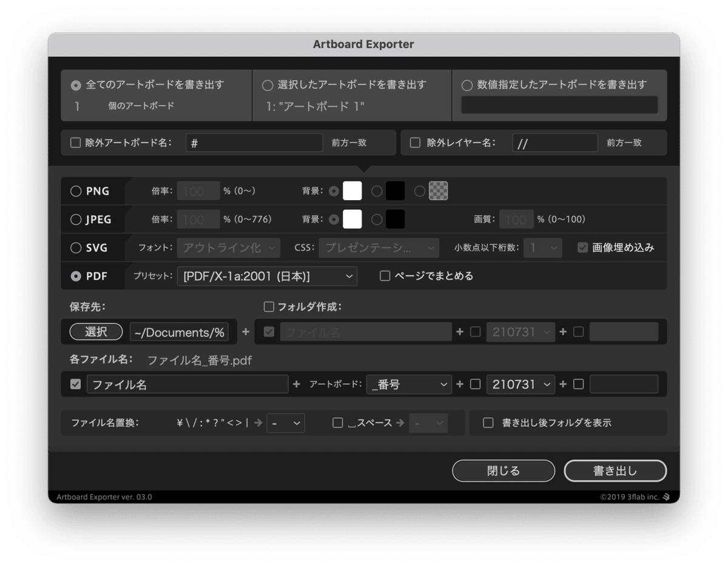
Task: Select export selected artboards radio option
Action: point(267,86)
